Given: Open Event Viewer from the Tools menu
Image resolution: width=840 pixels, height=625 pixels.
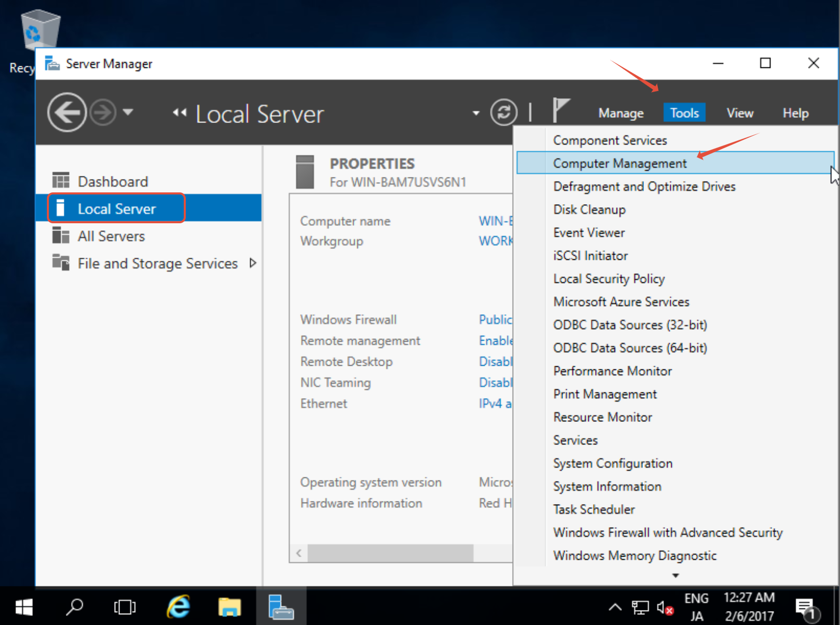Looking at the screenshot, I should [588, 232].
